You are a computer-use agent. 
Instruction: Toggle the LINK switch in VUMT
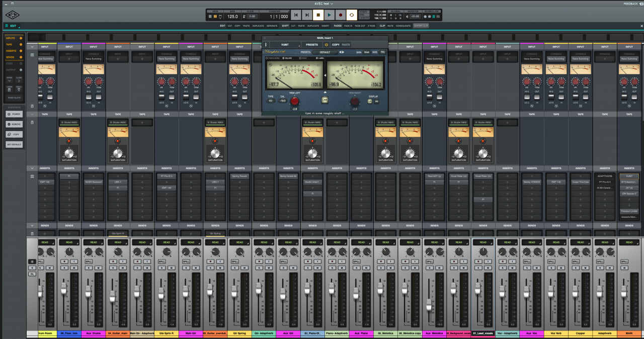click(x=325, y=100)
